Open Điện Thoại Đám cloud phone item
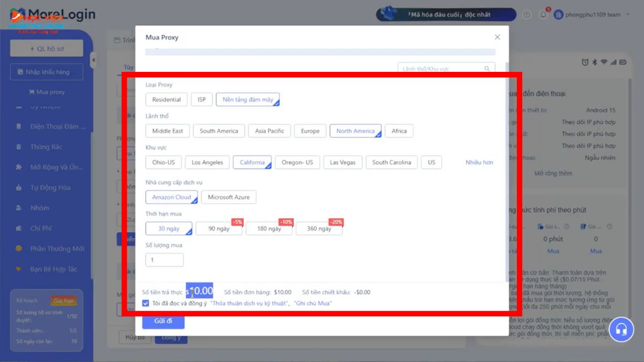The width and height of the screenshot is (644, 362). 54,127
